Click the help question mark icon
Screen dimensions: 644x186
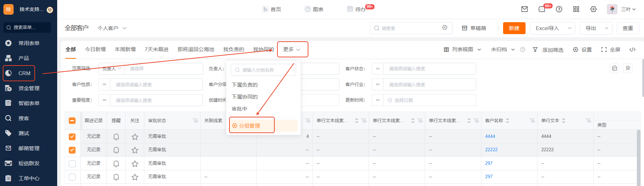(x=559, y=9)
